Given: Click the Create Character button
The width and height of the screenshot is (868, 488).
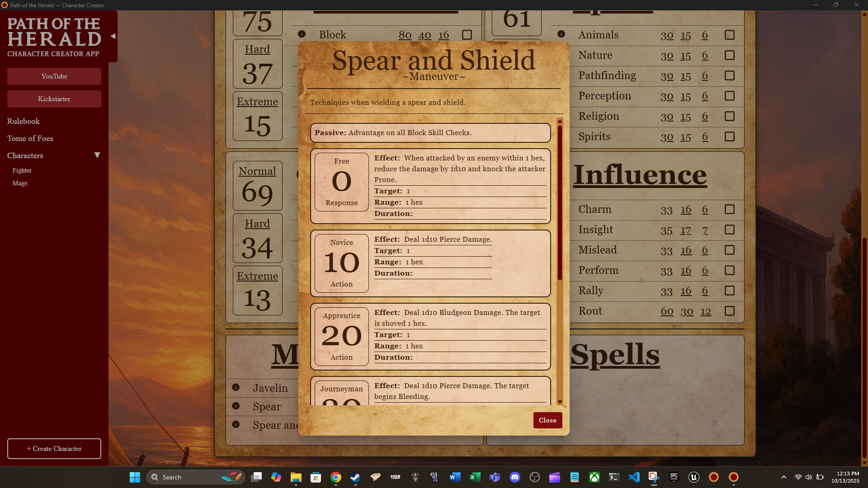Looking at the screenshot, I should [54, 449].
